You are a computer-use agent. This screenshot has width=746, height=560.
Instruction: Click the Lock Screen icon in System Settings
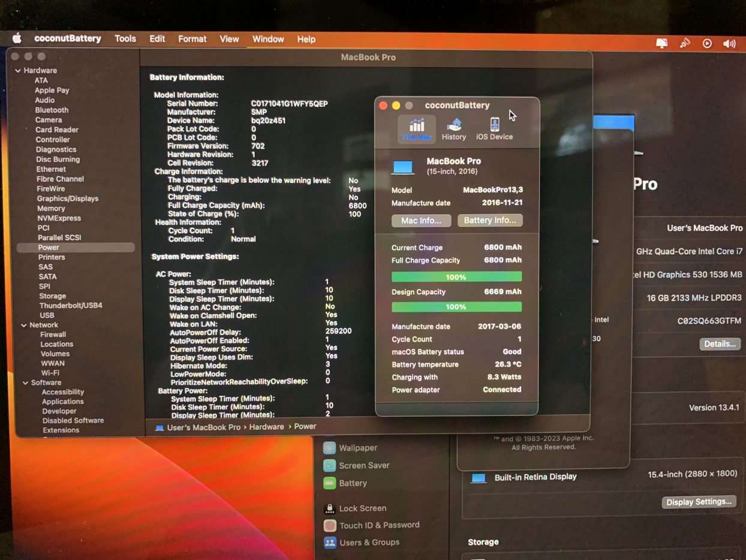(x=329, y=508)
